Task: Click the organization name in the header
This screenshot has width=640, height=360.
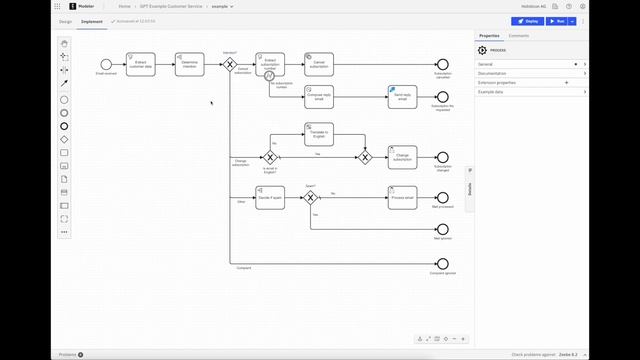Action: click(x=533, y=7)
